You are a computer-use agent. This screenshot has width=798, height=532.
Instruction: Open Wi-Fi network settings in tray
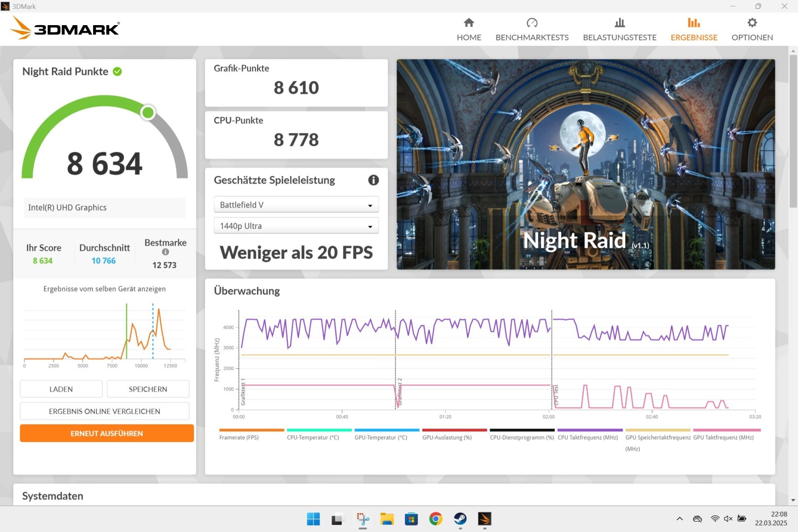[715, 519]
